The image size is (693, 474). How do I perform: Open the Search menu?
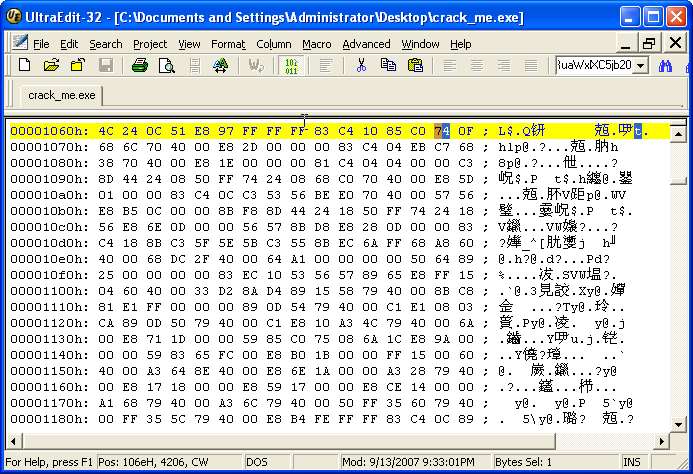click(x=106, y=44)
